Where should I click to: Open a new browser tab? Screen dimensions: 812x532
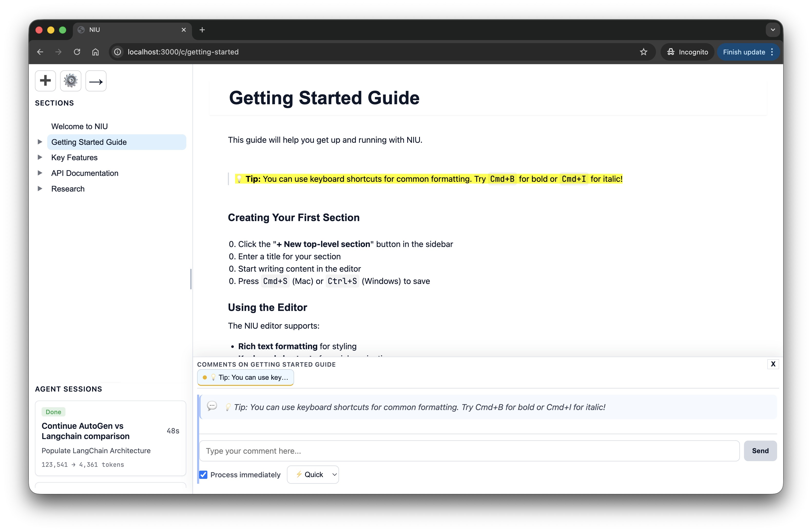click(202, 30)
